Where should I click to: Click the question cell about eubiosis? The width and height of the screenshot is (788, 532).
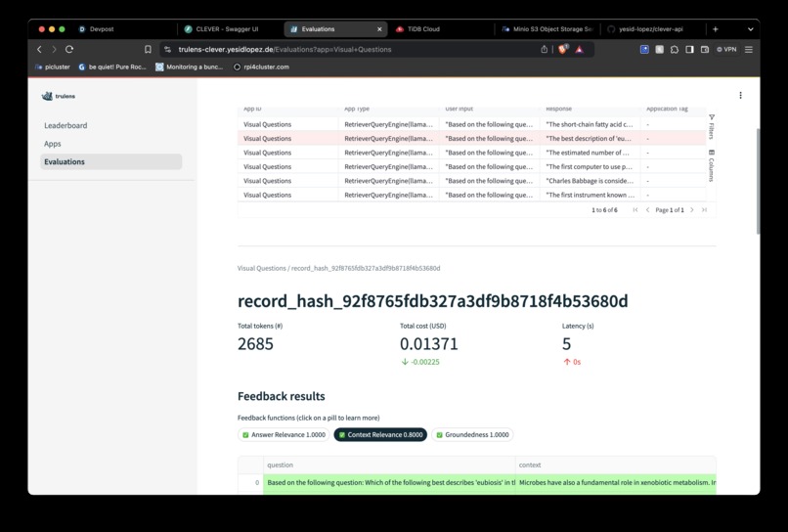(389, 483)
